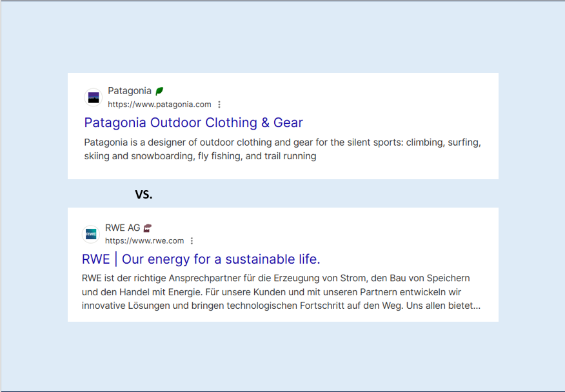Click the brown factory icon beside RWE AG
Screen dimensions: 565x392
point(148,228)
